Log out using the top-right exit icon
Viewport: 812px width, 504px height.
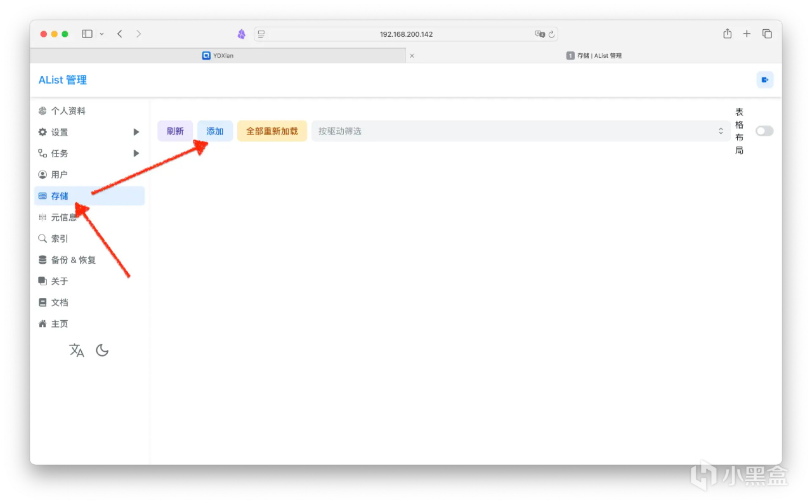(765, 80)
